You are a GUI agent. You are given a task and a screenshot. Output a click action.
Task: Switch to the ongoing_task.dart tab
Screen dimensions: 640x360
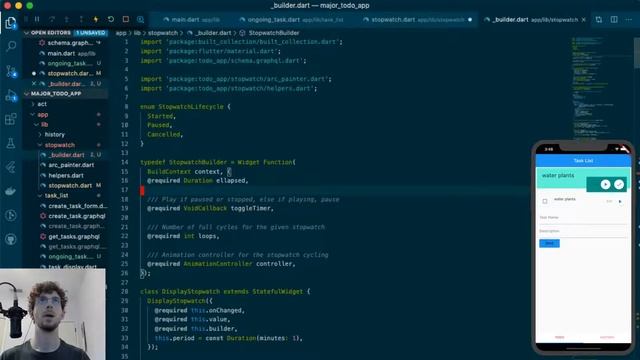pos(291,20)
